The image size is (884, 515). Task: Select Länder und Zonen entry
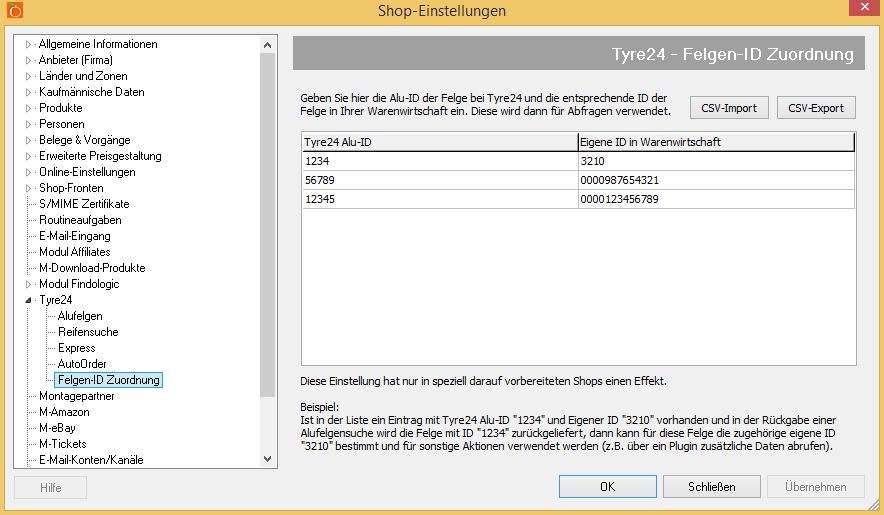(x=83, y=76)
